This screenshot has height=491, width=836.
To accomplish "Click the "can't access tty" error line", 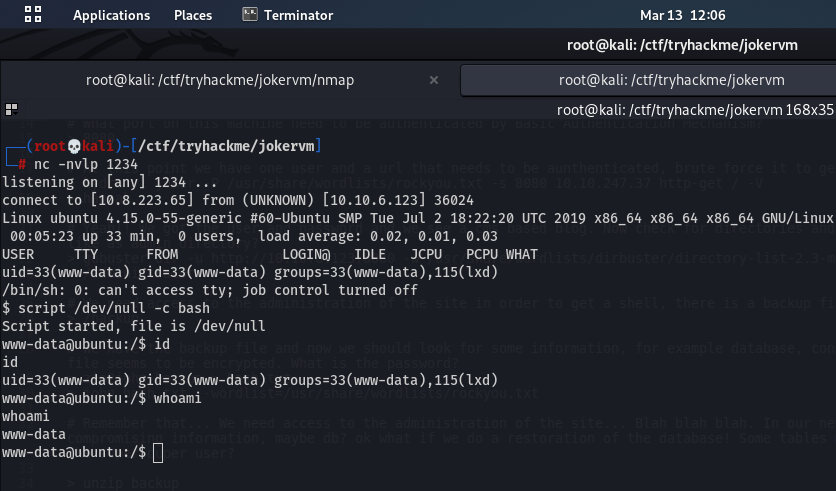I will pos(210,291).
